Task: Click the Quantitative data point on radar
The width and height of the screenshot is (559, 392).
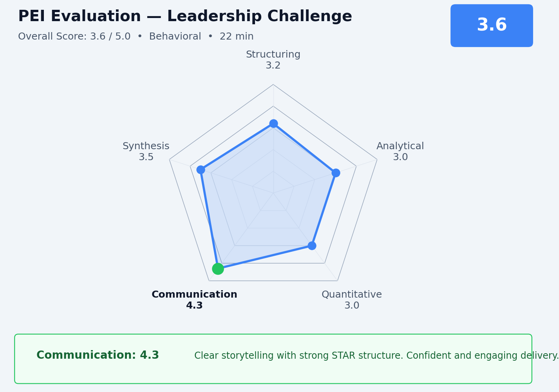Action: (312, 246)
